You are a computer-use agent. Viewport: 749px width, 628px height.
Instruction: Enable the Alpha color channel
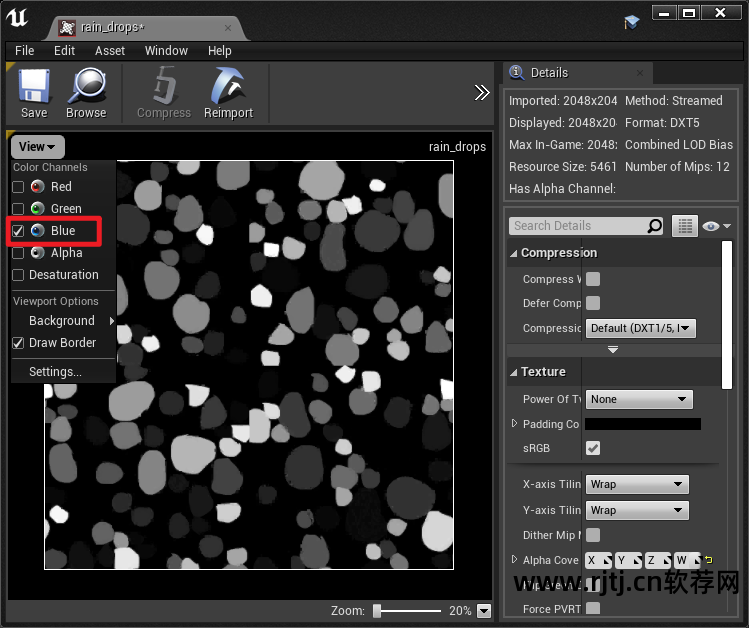(x=18, y=253)
